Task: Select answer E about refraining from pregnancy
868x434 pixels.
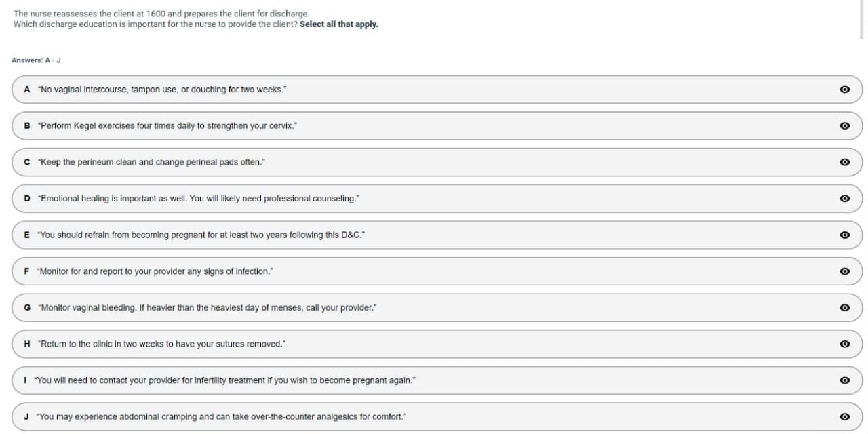Action: tap(202, 235)
